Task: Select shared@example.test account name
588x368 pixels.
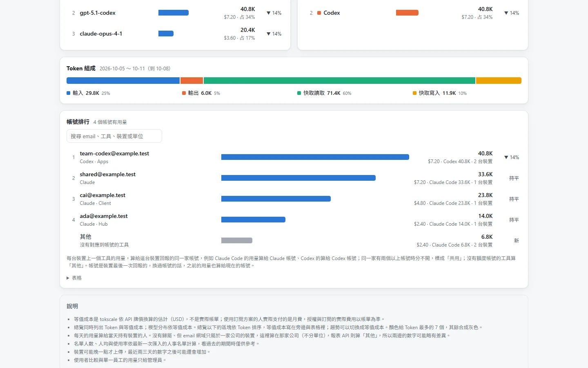Action: click(x=108, y=174)
